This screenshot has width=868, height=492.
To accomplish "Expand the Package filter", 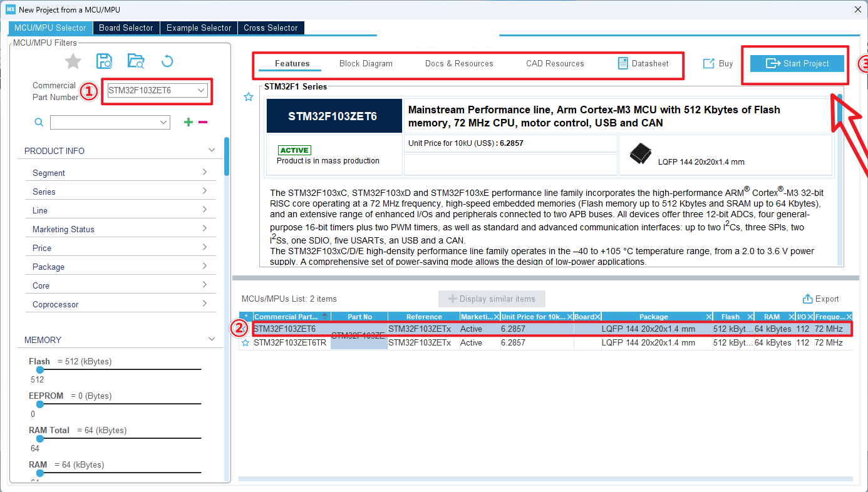I will tap(205, 266).
